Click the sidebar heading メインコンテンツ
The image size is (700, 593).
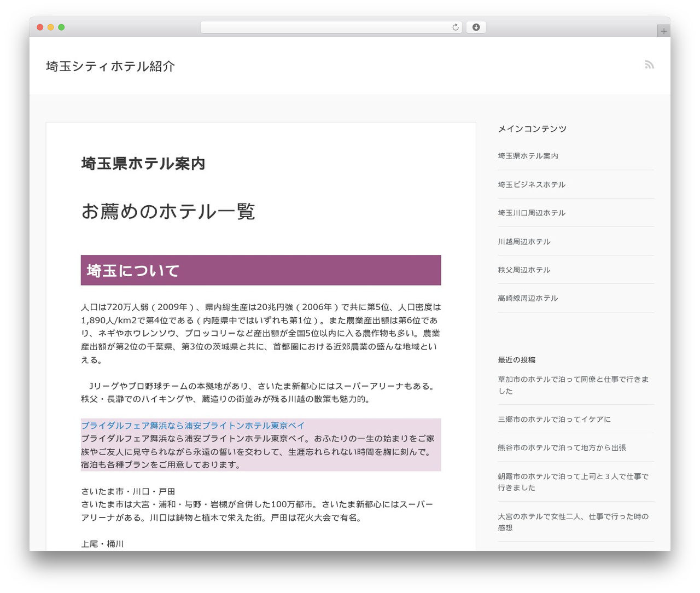[532, 129]
